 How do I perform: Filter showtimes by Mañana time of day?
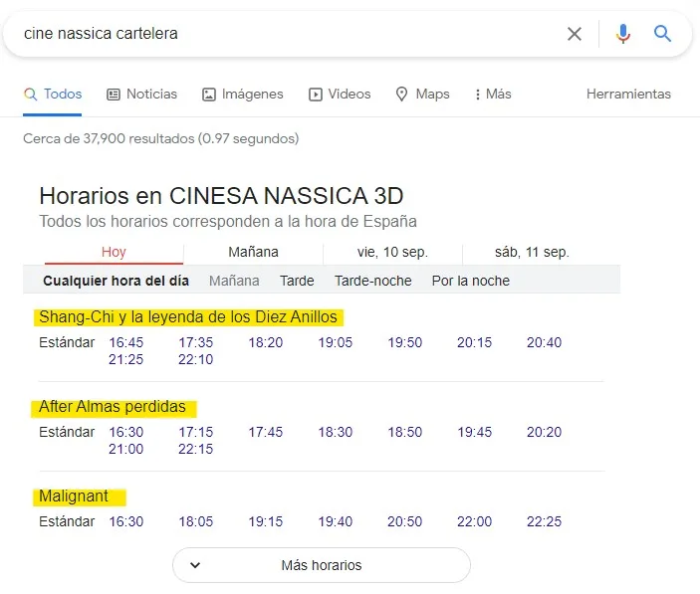[x=234, y=281]
